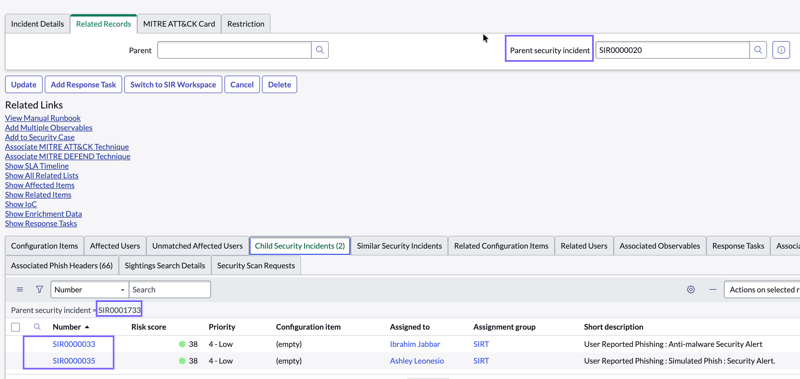Open Ibrahim Jabbar user link
This screenshot has height=379, width=800.
[x=415, y=344]
